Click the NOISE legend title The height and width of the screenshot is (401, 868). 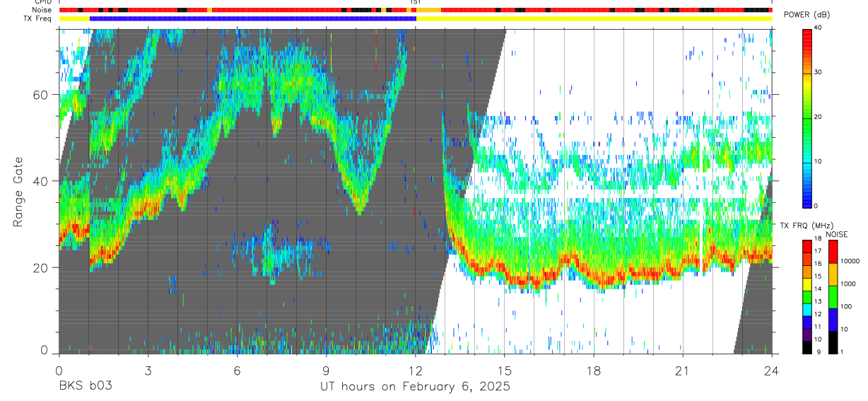(837, 235)
